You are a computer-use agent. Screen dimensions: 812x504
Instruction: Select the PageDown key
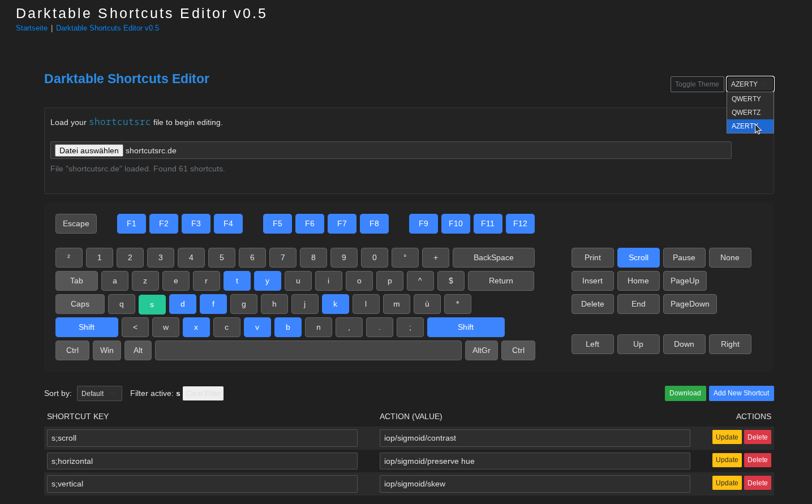click(x=689, y=304)
